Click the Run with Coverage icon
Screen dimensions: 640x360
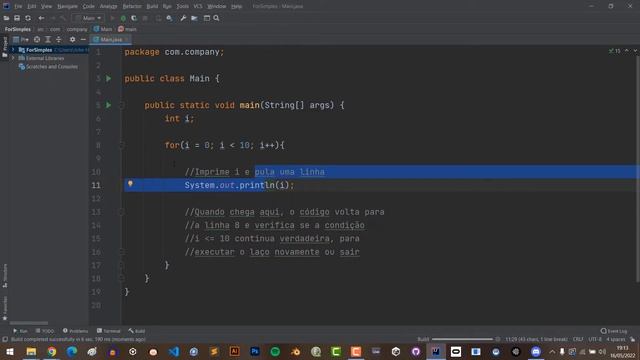coord(134,18)
